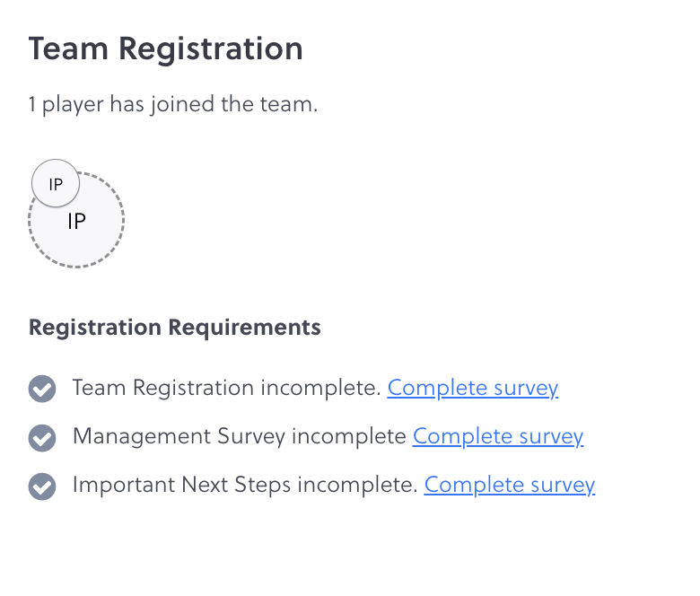Open Complete survey link for Team Registration
The height and width of the screenshot is (596, 700).
(x=473, y=389)
